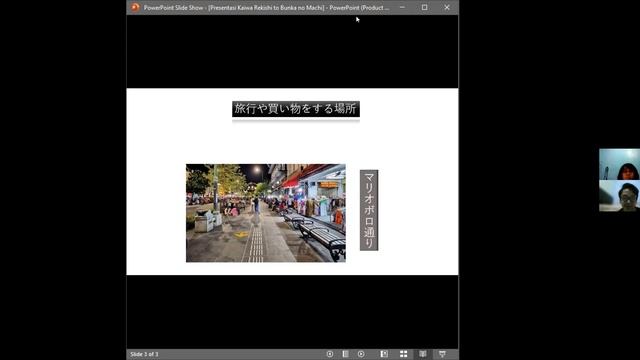Viewport: 640px width, 360px height.
Task: Start Slide Show view icon
Action: pyautogui.click(x=442, y=354)
